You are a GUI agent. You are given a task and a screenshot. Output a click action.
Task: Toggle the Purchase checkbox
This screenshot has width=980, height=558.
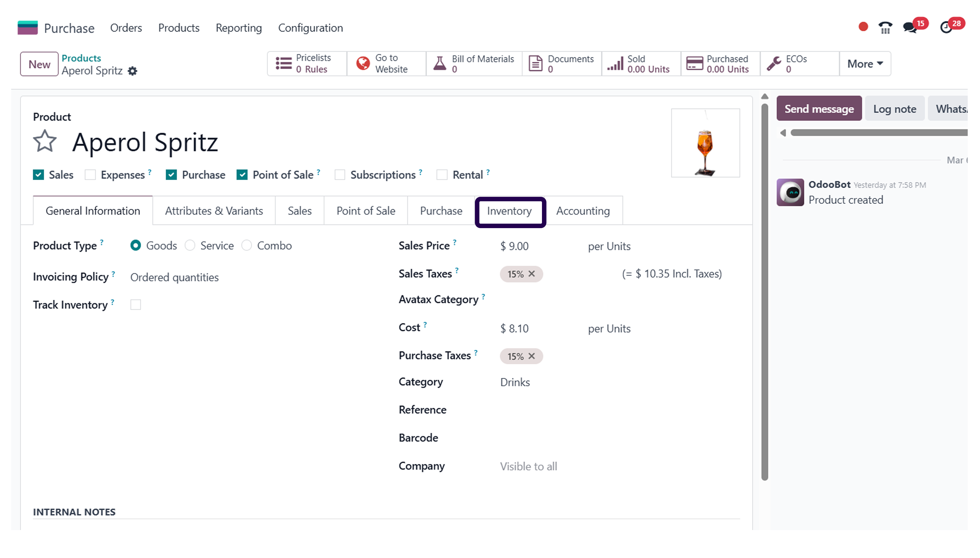pos(171,175)
